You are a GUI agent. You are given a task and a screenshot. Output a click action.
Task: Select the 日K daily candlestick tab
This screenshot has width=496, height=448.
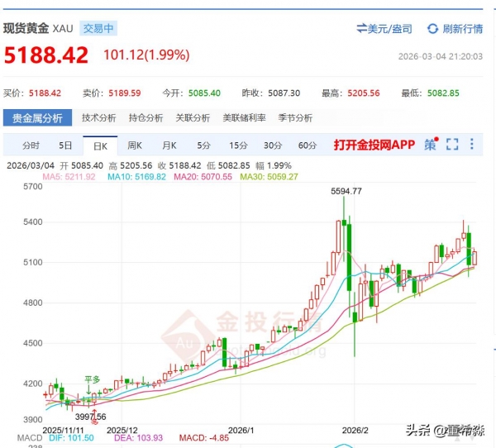100,145
